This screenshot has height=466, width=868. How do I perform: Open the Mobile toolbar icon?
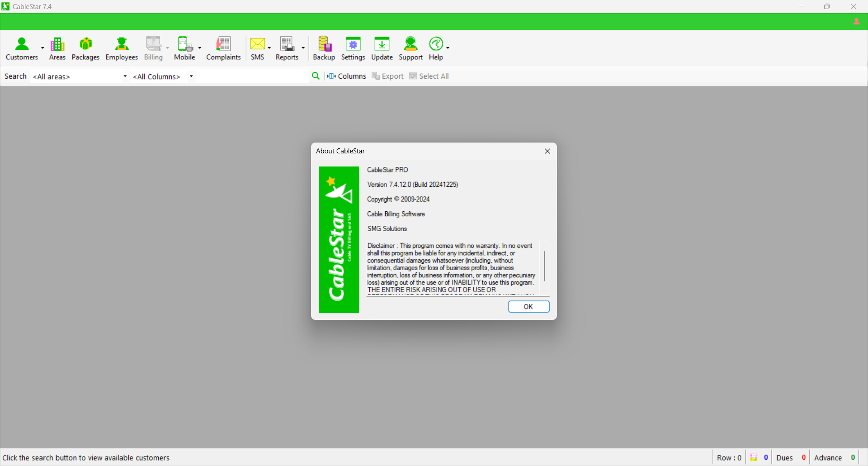184,48
